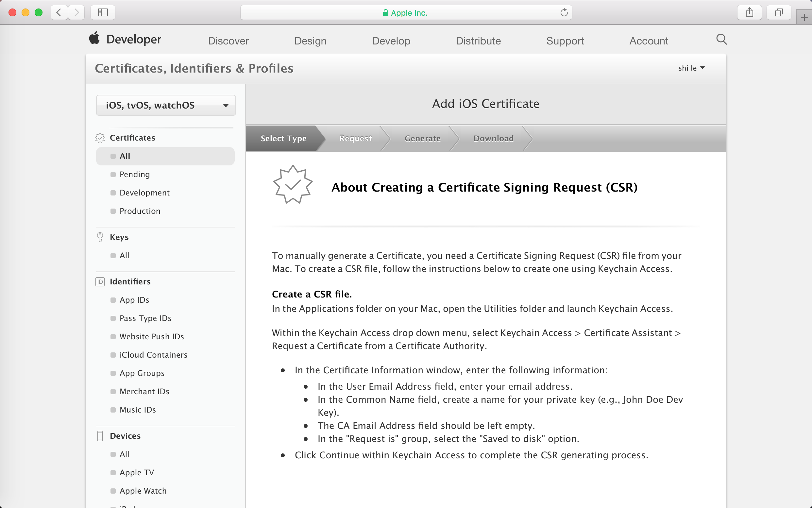The image size is (812, 508).
Task: Click the Identifiers section heading
Action: coord(130,281)
